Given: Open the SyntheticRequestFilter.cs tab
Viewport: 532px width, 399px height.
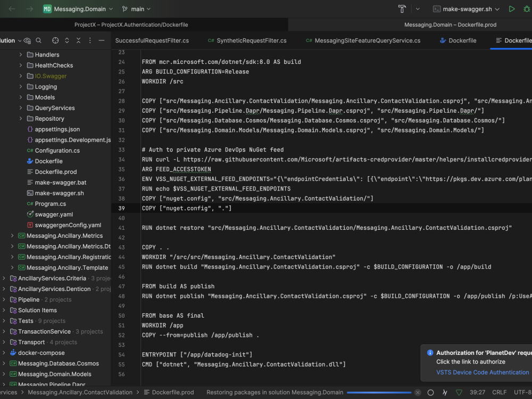Looking at the screenshot, I should coord(247,40).
